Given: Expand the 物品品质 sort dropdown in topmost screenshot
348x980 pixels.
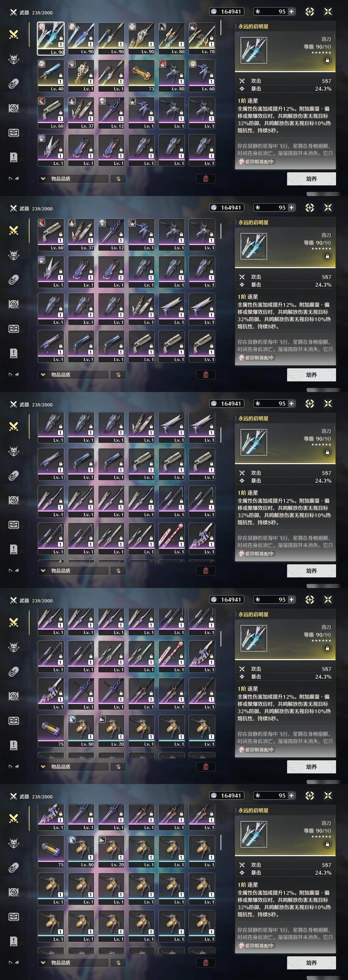Looking at the screenshot, I should click(x=73, y=179).
